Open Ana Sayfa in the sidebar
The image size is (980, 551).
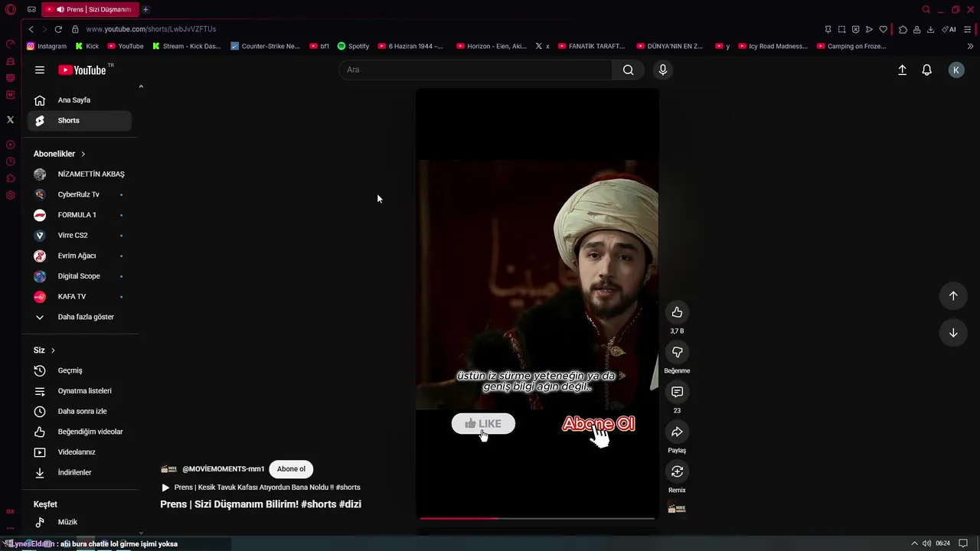80,100
